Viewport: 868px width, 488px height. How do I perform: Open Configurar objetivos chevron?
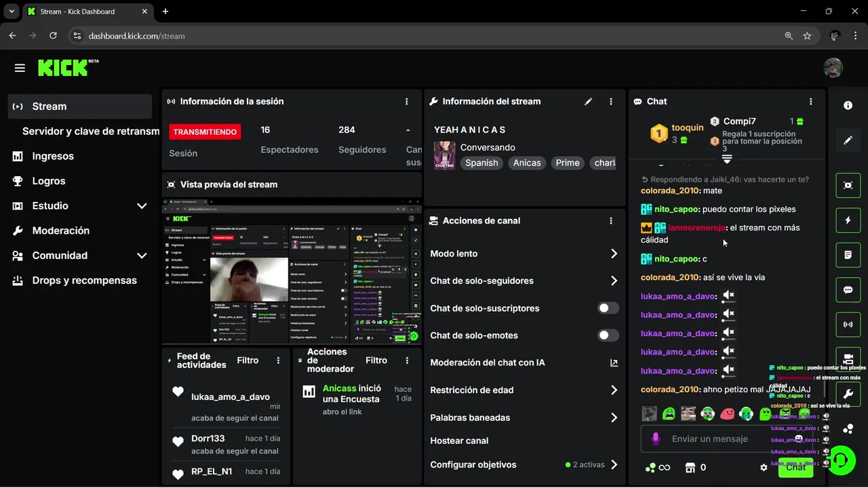614,465
